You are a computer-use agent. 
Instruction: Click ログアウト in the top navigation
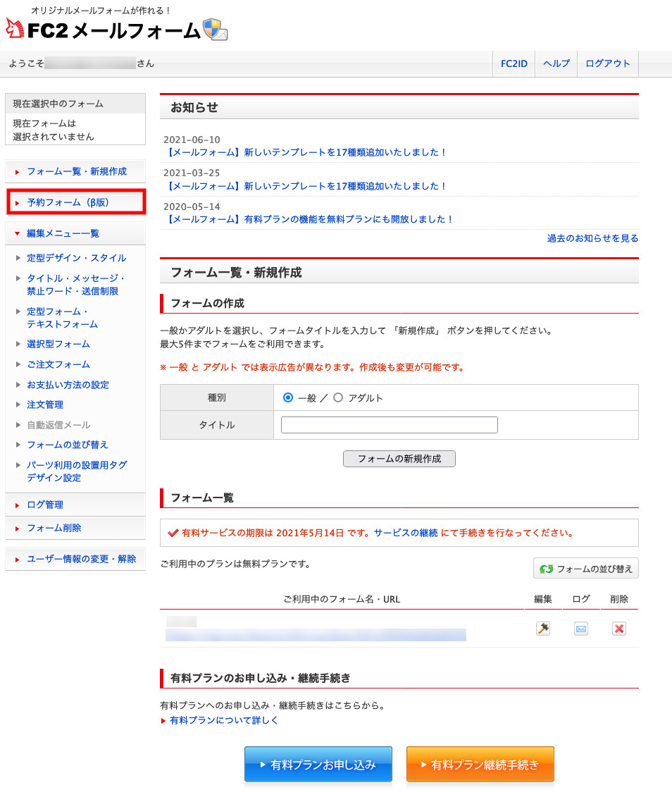click(607, 63)
